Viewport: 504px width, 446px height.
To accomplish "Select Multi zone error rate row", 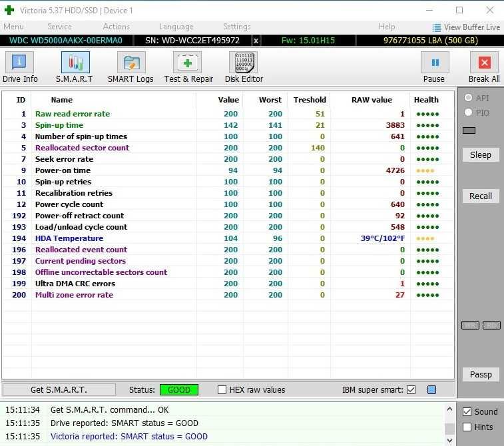I will pos(228,295).
